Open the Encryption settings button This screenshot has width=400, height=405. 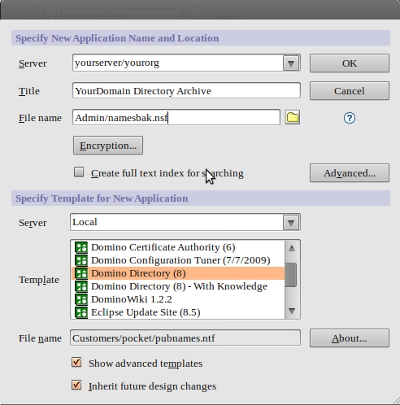[x=108, y=145]
